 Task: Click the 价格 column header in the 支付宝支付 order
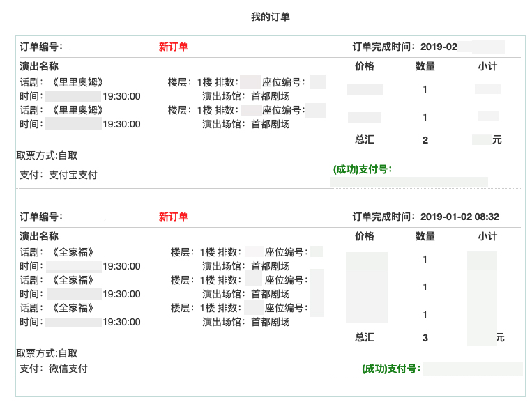(x=365, y=66)
